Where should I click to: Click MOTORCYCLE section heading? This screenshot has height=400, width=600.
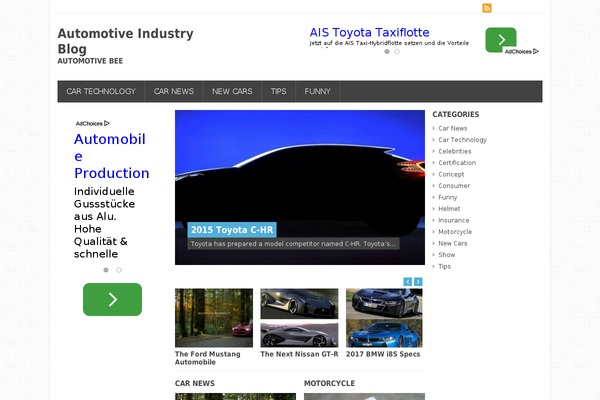[329, 383]
